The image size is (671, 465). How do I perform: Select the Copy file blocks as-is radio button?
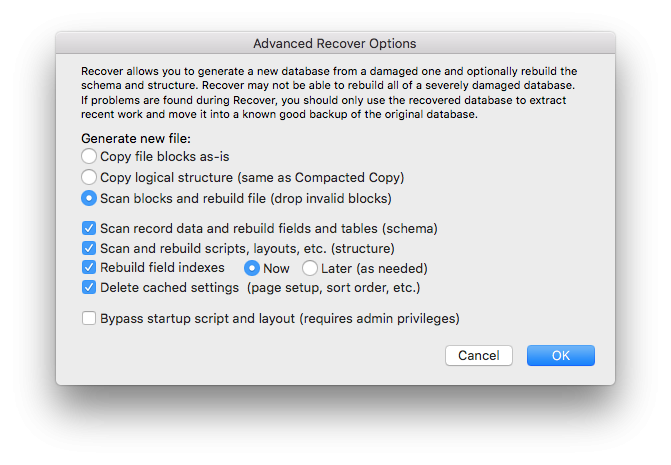point(89,156)
